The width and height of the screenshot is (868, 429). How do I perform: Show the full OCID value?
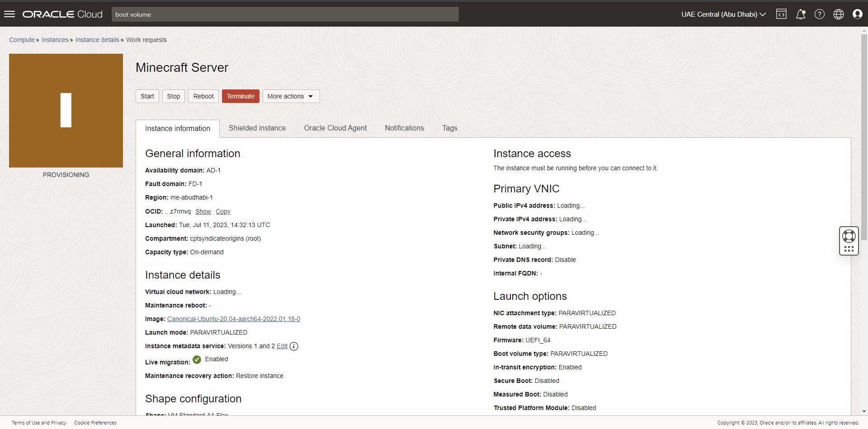point(203,211)
